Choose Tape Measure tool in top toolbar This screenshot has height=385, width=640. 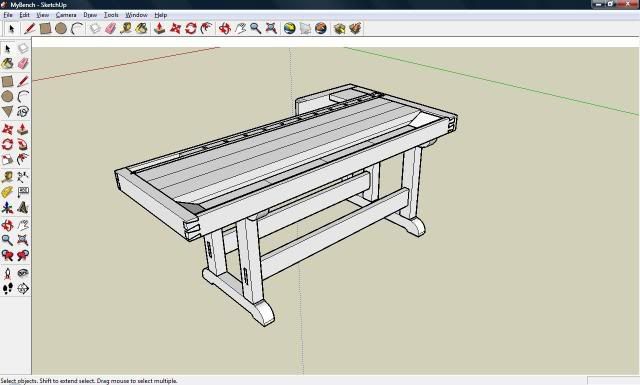tap(126, 29)
